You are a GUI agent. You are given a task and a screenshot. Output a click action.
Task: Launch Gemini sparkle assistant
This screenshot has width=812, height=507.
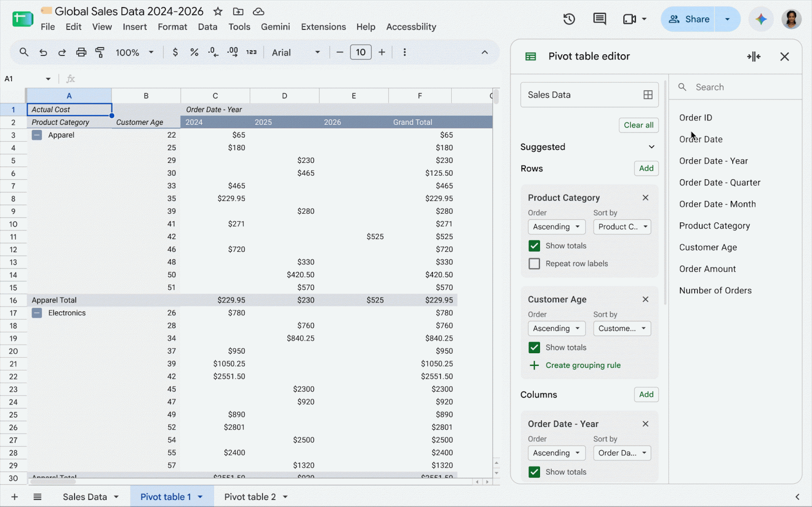click(761, 19)
